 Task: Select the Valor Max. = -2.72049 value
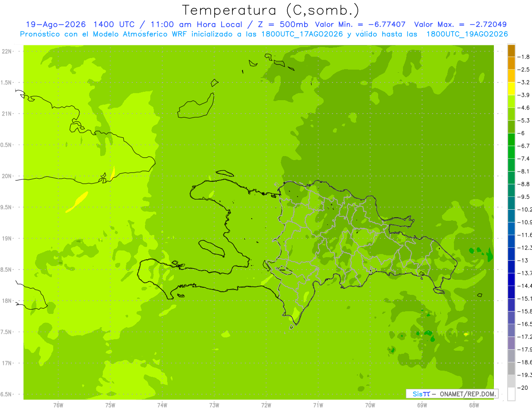(460, 24)
